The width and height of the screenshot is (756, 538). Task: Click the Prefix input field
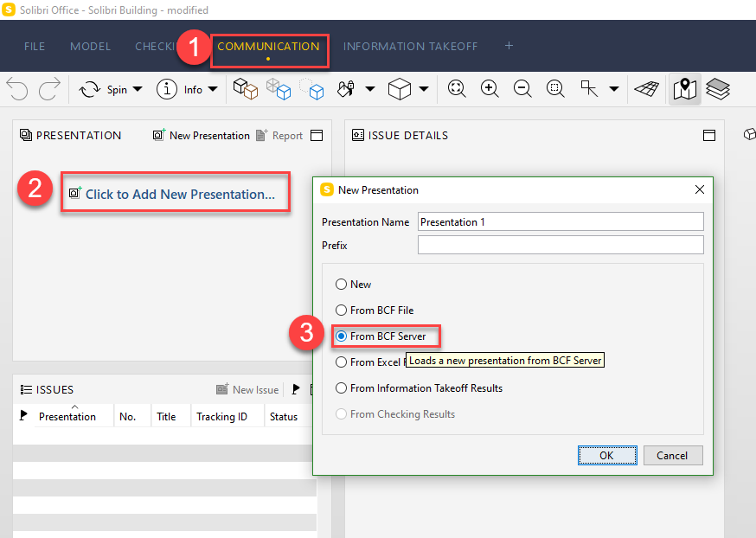click(561, 245)
